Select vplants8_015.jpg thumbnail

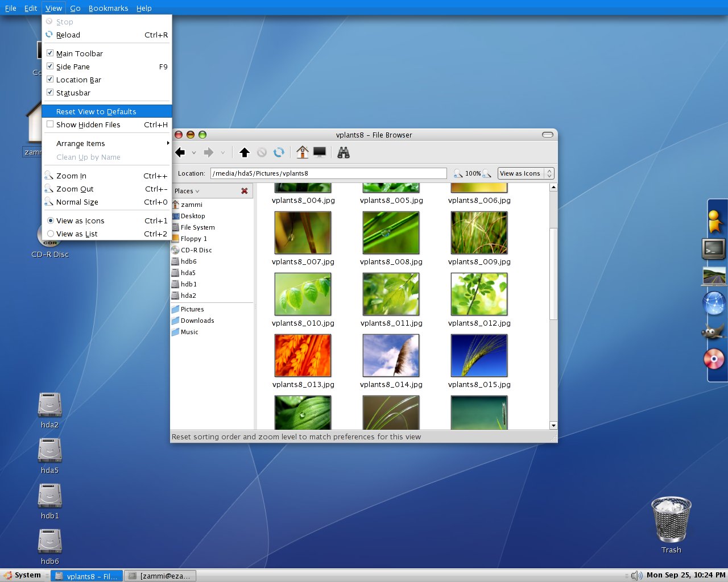[479, 356]
